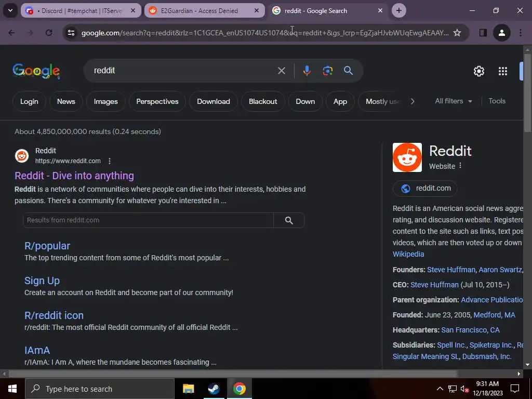Open the IAmA sitelink

click(x=37, y=350)
